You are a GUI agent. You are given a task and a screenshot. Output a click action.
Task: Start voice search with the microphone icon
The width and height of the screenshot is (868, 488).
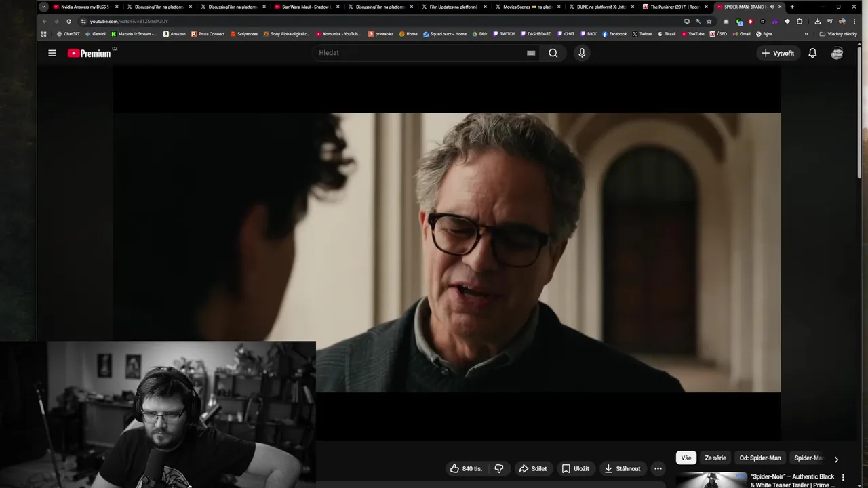coord(582,53)
